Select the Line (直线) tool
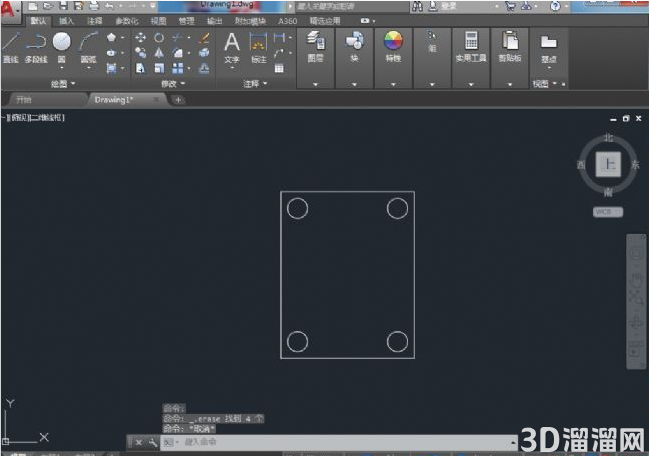This screenshot has width=649, height=456. (11, 47)
